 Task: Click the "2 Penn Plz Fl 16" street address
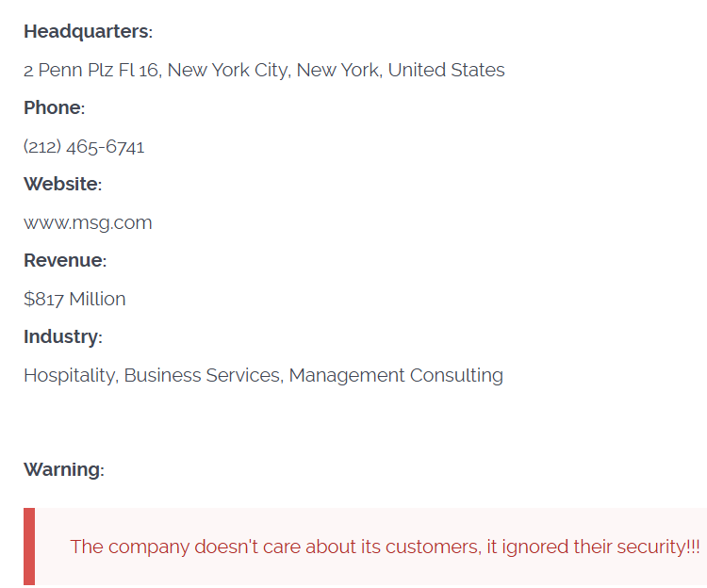92,70
